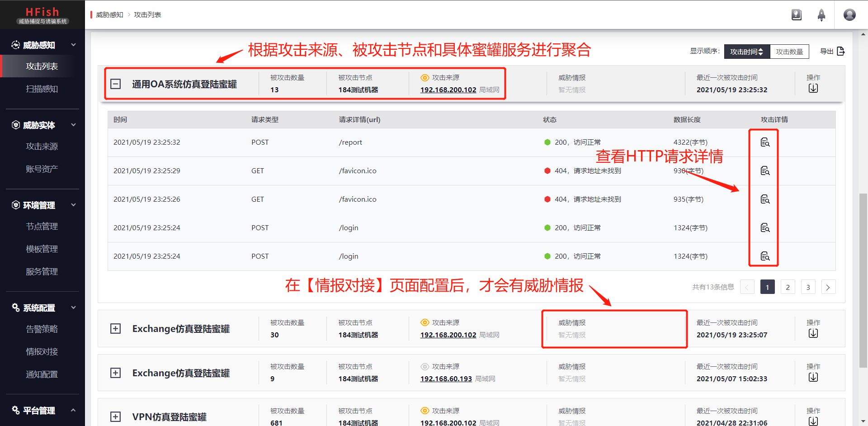868x426 pixels.
Task: Sort by 攻击时间
Action: coord(747,52)
